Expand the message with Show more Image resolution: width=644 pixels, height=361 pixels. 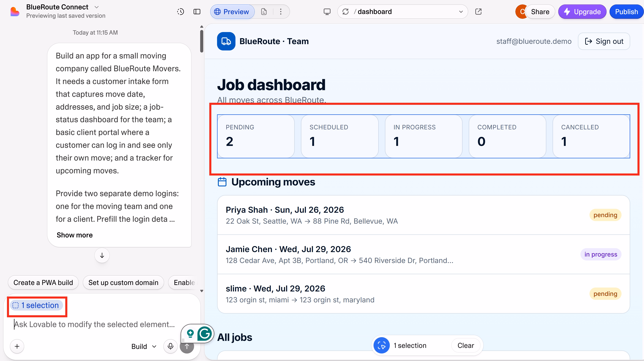pyautogui.click(x=74, y=235)
